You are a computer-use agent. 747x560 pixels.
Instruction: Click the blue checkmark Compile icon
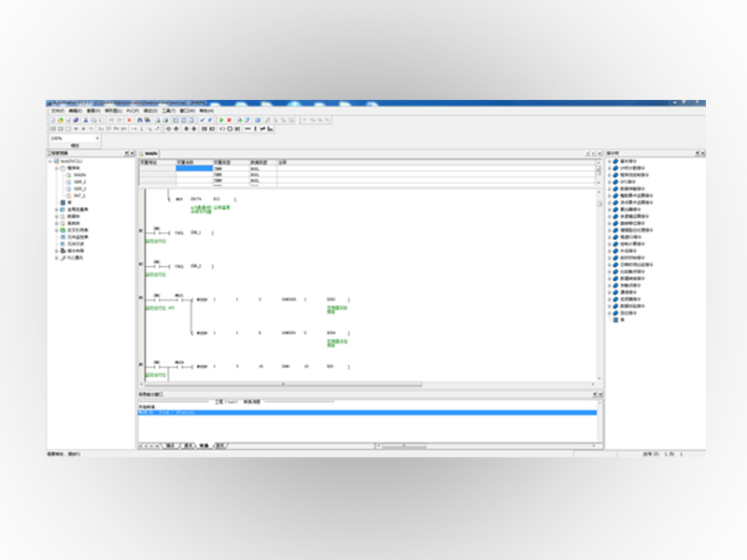click(x=203, y=120)
